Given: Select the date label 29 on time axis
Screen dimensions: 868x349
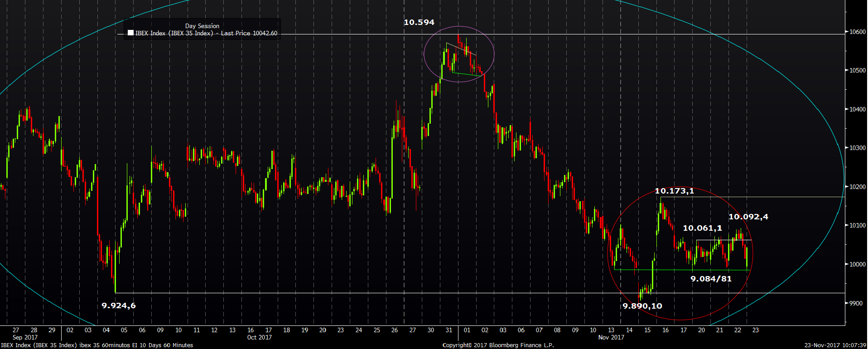Looking at the screenshot, I should tap(52, 330).
